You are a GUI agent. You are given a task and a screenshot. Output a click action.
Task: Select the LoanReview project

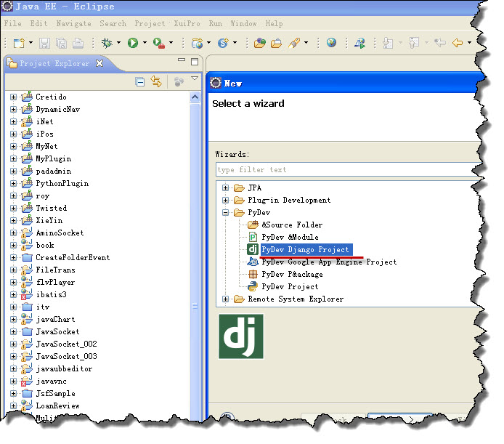coord(57,405)
